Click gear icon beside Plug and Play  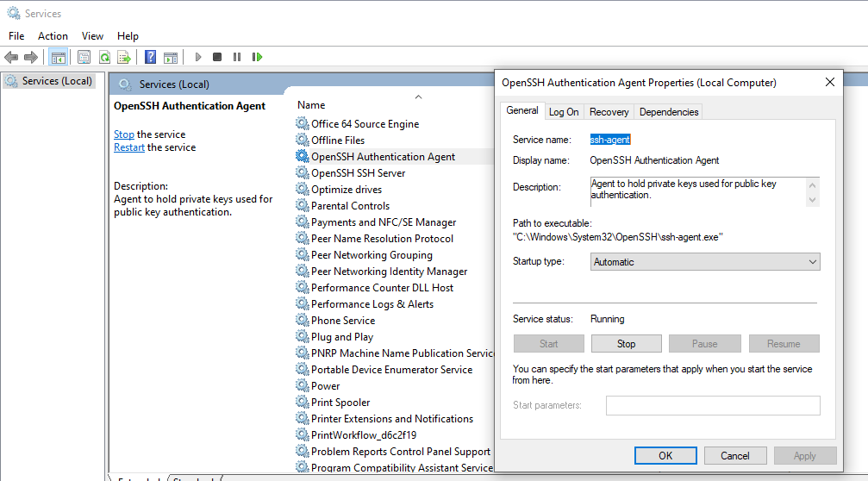(302, 336)
